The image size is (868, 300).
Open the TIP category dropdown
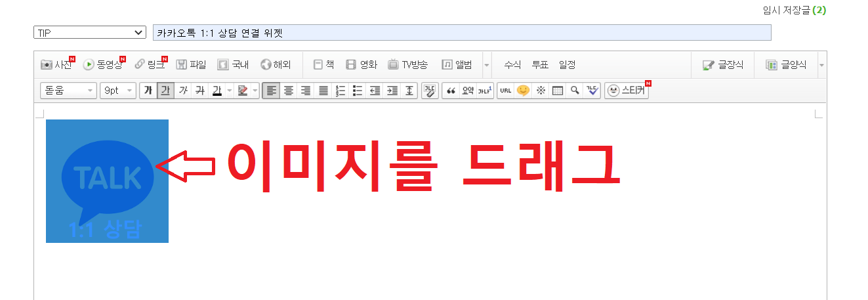[89, 32]
